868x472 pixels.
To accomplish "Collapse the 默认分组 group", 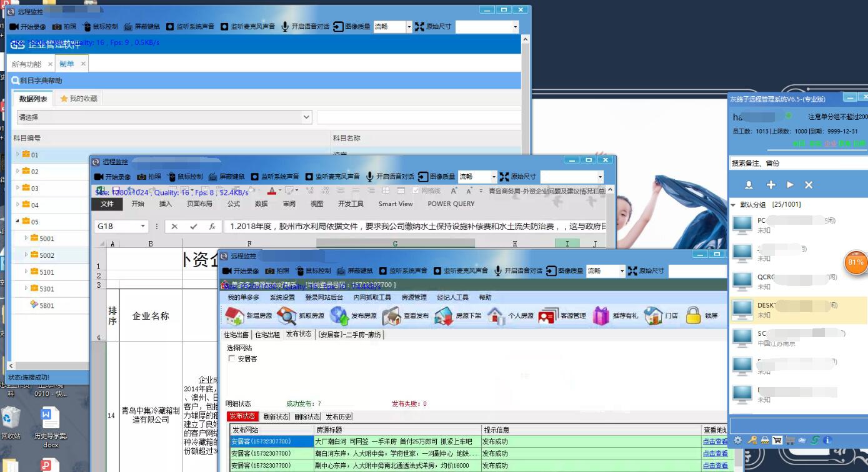I will [734, 205].
